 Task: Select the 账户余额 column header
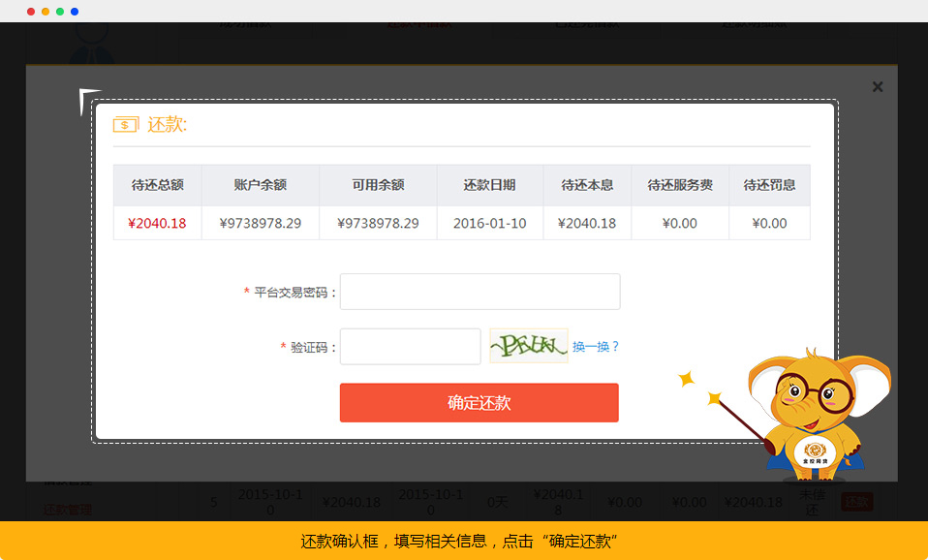click(x=261, y=185)
